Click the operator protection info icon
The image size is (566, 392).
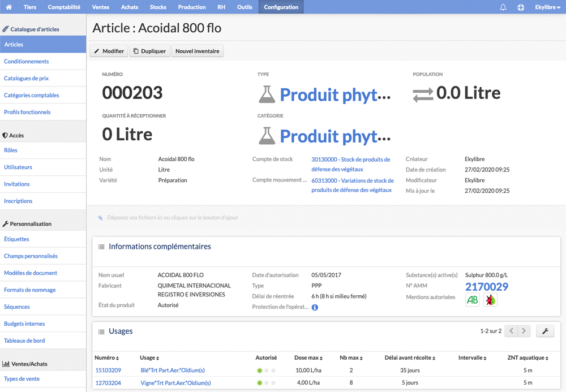[x=315, y=307]
